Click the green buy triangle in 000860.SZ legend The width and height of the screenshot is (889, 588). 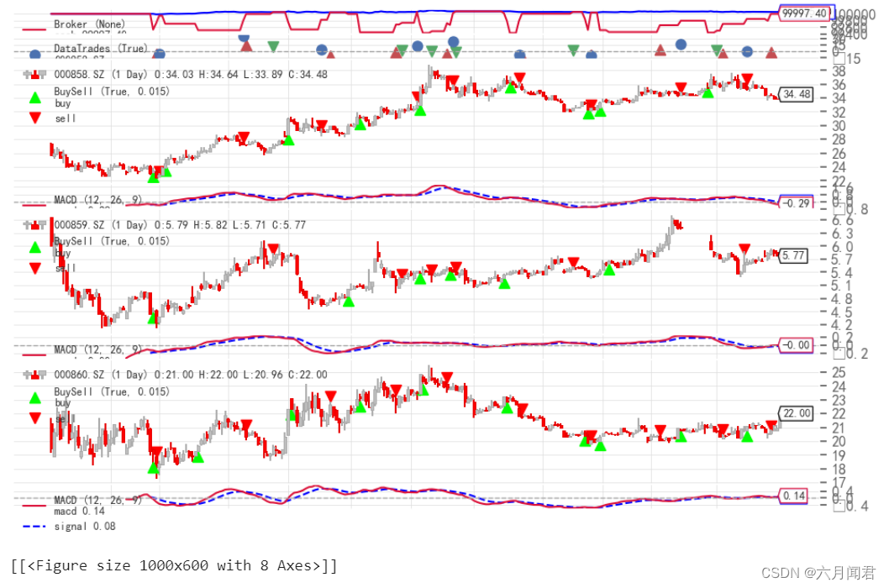coord(35,398)
